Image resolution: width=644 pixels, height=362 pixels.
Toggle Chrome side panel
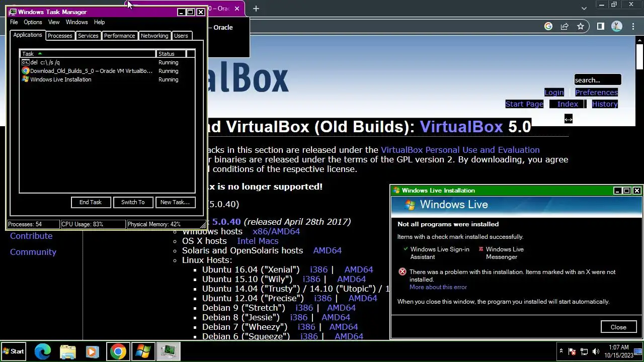[600, 26]
